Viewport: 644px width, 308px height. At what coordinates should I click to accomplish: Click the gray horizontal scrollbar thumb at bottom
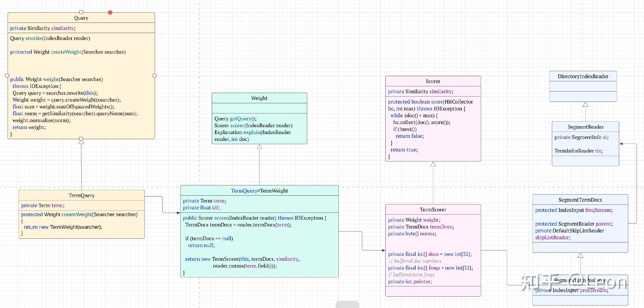coord(347,305)
